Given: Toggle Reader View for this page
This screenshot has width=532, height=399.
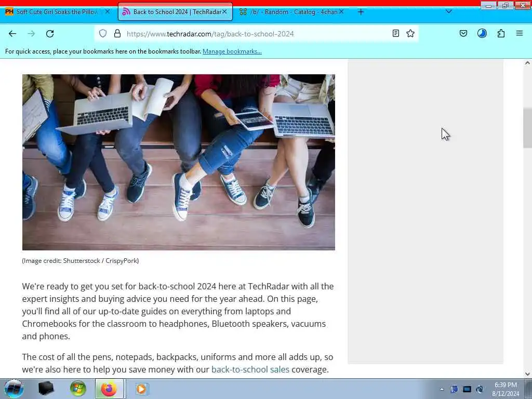Looking at the screenshot, I should click(x=395, y=33).
